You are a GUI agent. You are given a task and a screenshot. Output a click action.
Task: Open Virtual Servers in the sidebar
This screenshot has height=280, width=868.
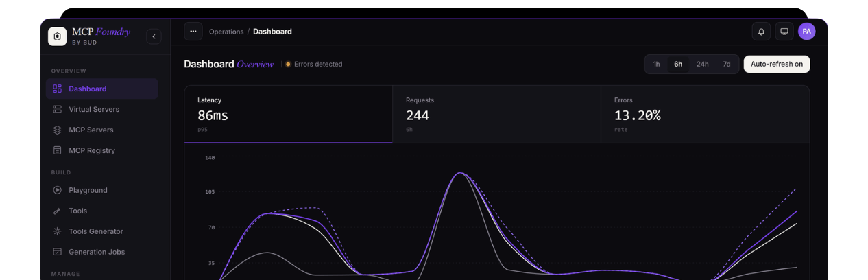[102, 109]
